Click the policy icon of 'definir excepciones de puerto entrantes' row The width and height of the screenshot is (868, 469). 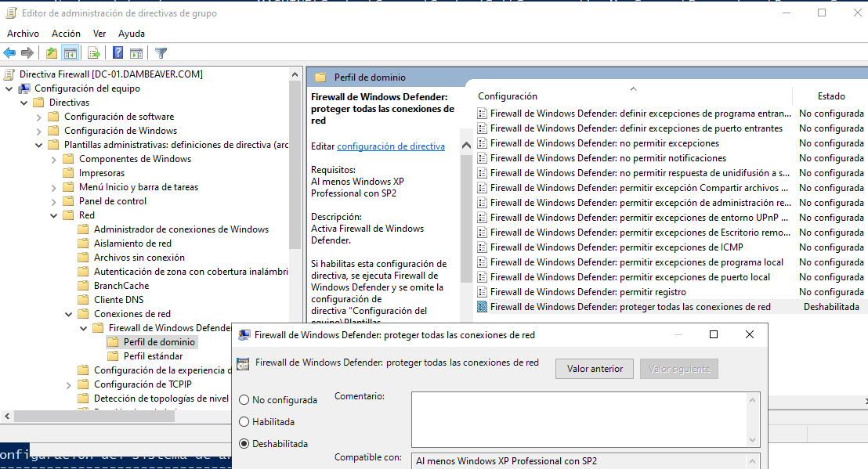point(482,128)
